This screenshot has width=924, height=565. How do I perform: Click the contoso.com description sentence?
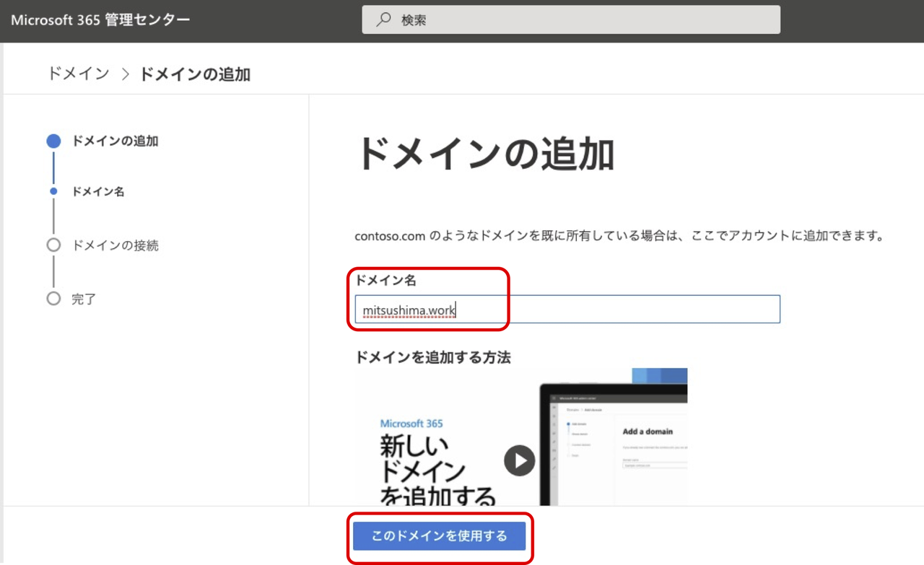pyautogui.click(x=620, y=236)
